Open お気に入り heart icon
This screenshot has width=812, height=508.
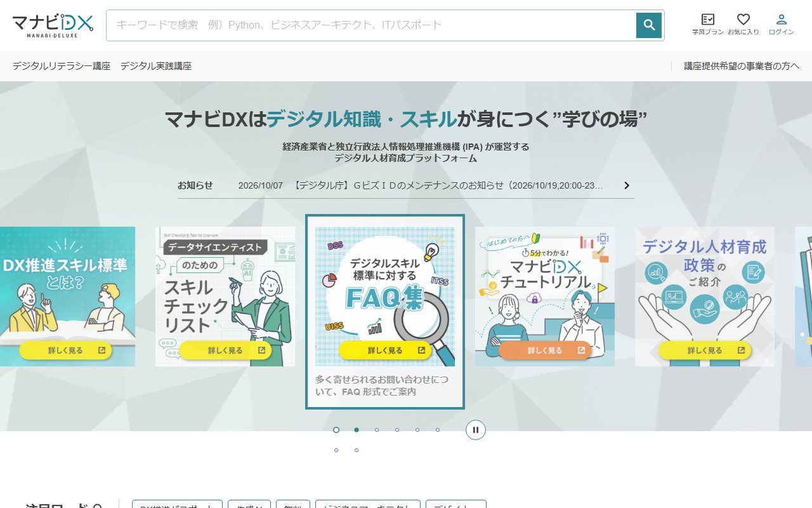(743, 24)
